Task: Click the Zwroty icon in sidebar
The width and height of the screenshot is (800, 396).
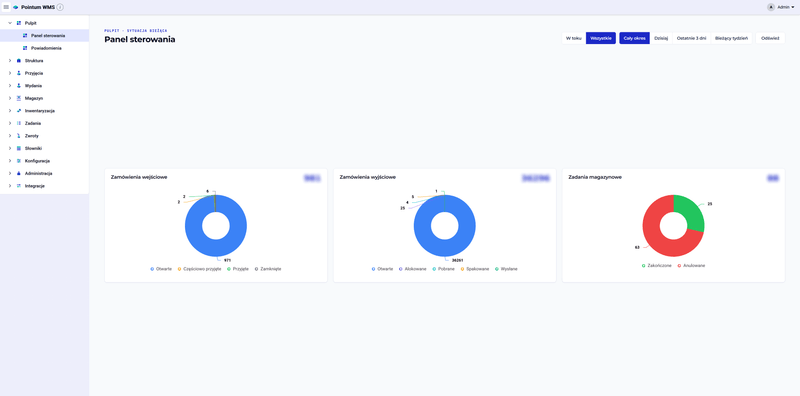Action: (x=19, y=136)
